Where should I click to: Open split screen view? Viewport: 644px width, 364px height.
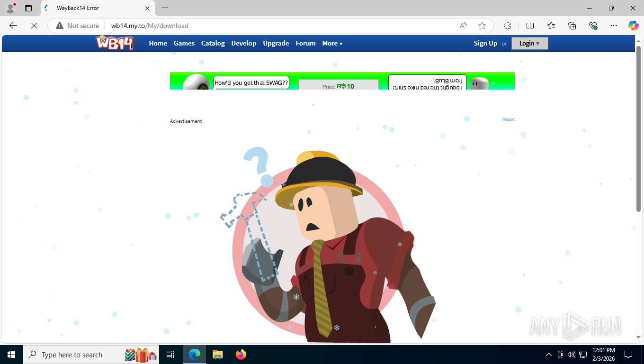(530, 26)
